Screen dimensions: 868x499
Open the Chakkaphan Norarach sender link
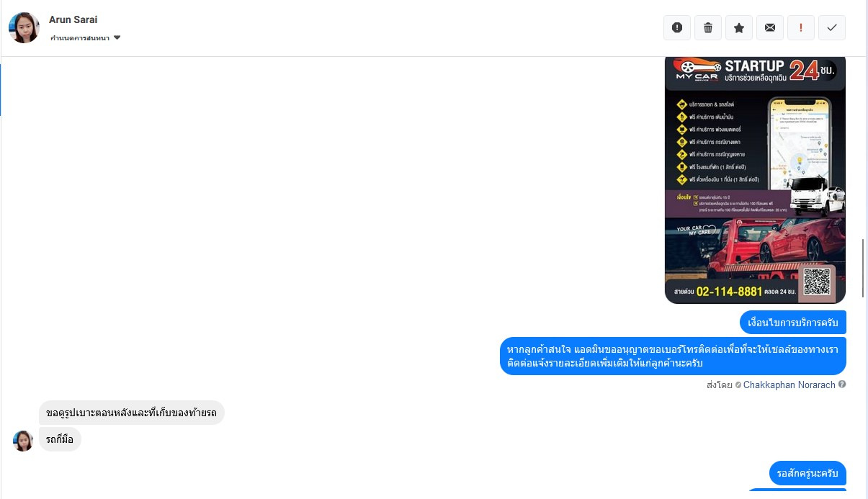click(789, 385)
